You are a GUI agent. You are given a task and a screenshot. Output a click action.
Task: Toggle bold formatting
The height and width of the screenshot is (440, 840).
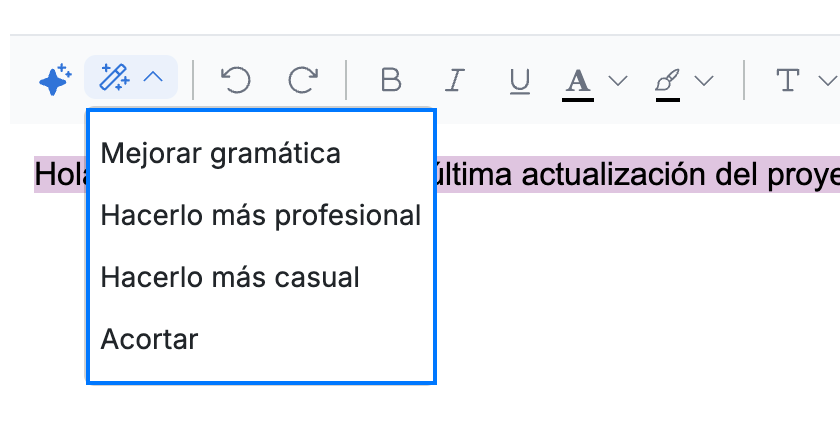391,80
